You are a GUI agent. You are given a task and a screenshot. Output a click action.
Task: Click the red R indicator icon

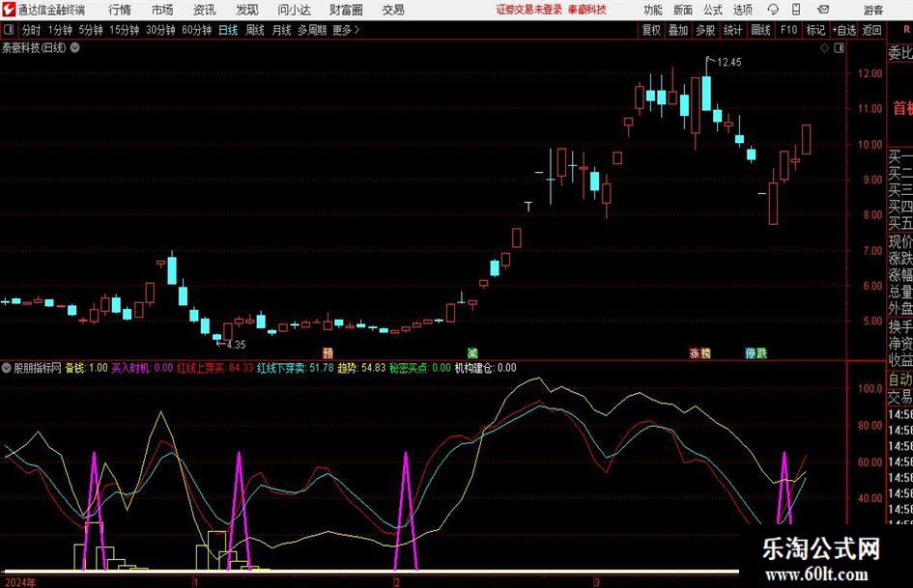(906, 30)
